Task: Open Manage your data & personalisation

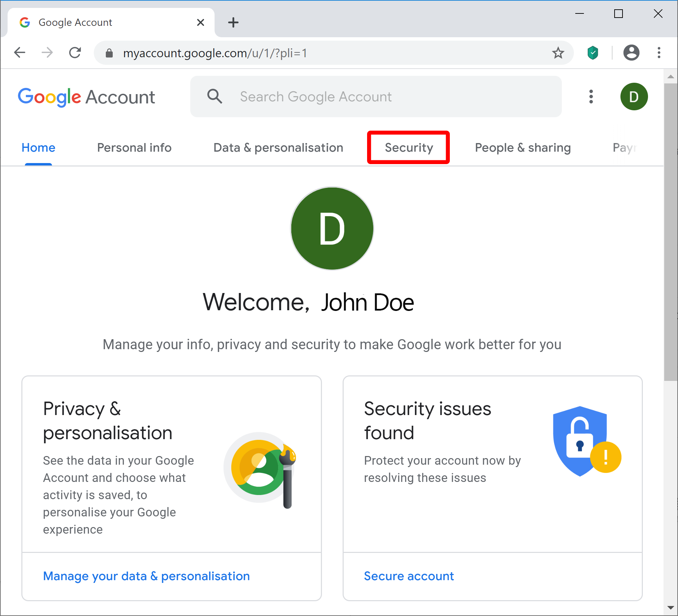Action: tap(146, 576)
